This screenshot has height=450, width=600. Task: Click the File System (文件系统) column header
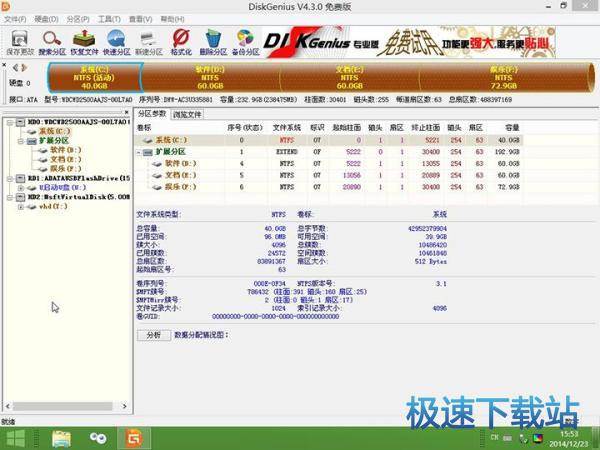(x=287, y=128)
